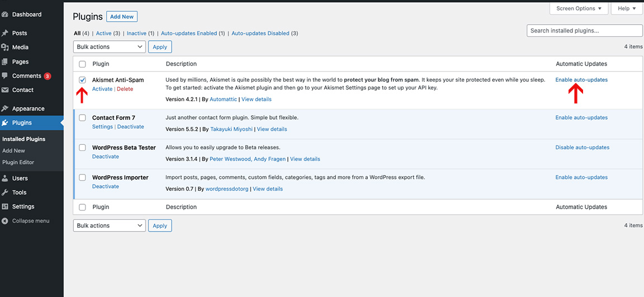Open Settings in the admin menu
Image resolution: width=644 pixels, height=297 pixels.
23,206
